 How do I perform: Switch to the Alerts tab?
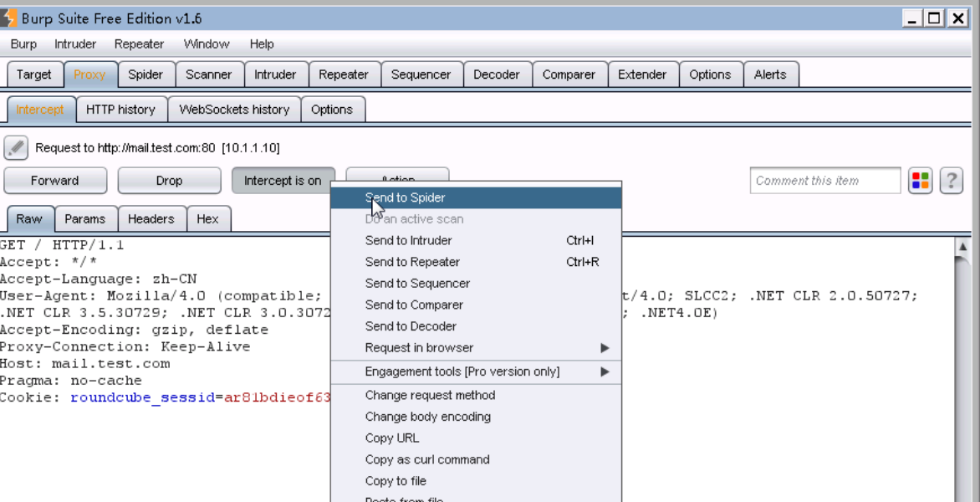click(770, 74)
